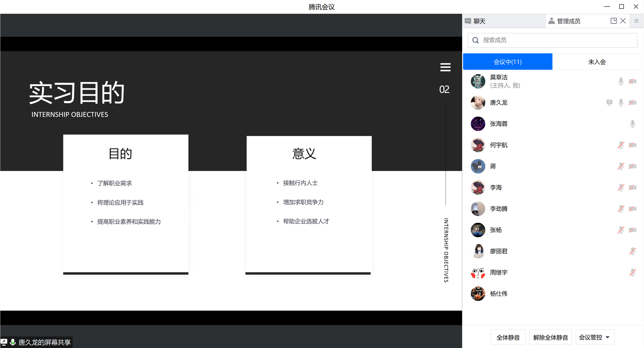Toggle 蒋's camera icon
The width and height of the screenshot is (644, 348).
(x=632, y=166)
